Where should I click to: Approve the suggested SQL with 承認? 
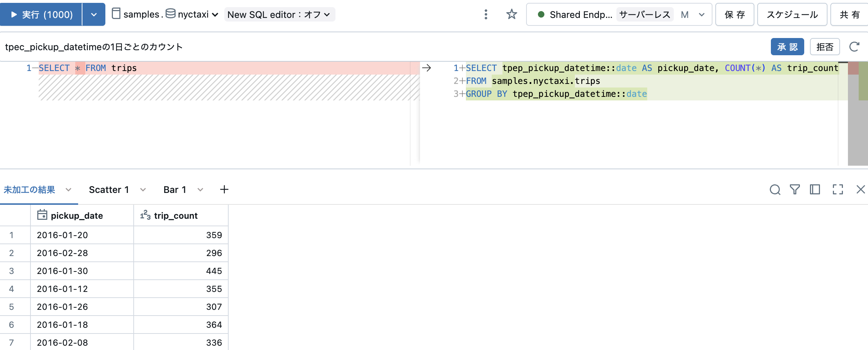coord(787,47)
